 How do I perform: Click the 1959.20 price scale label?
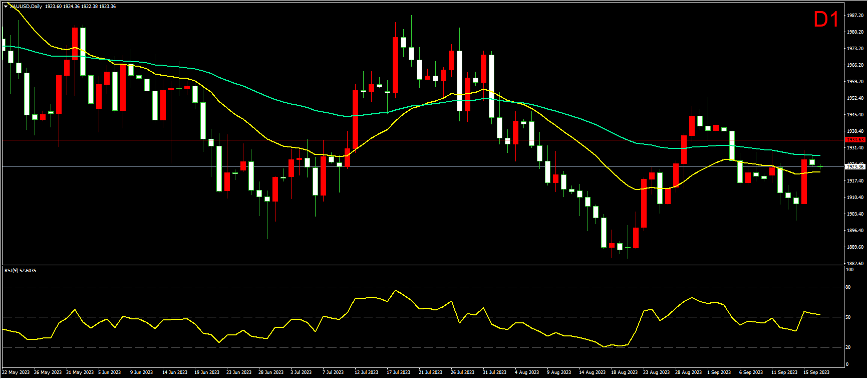tap(855, 82)
